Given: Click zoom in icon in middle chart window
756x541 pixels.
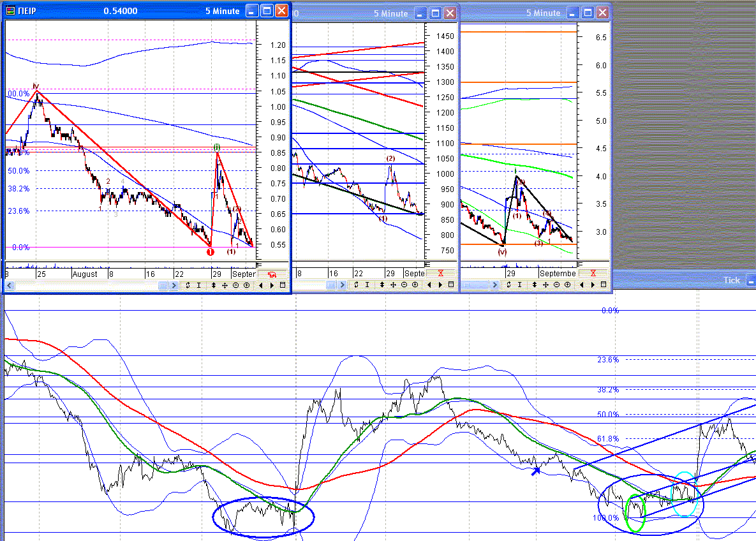Looking at the screenshot, I should [415, 285].
